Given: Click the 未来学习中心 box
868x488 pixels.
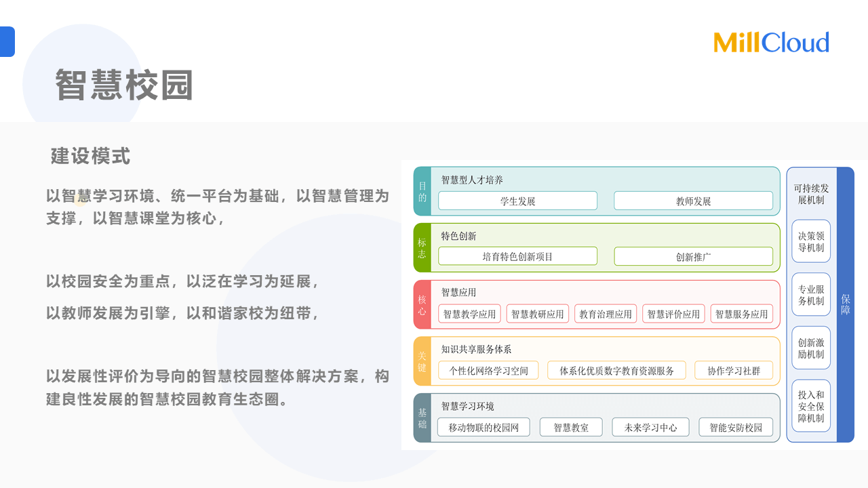Looking at the screenshot, I should pos(650,427).
